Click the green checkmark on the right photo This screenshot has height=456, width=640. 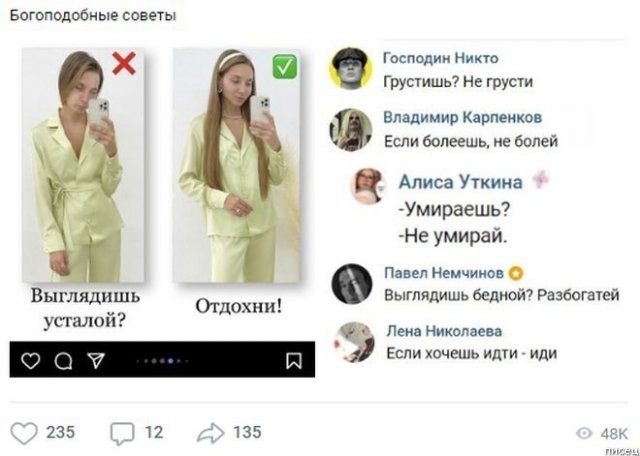point(284,66)
